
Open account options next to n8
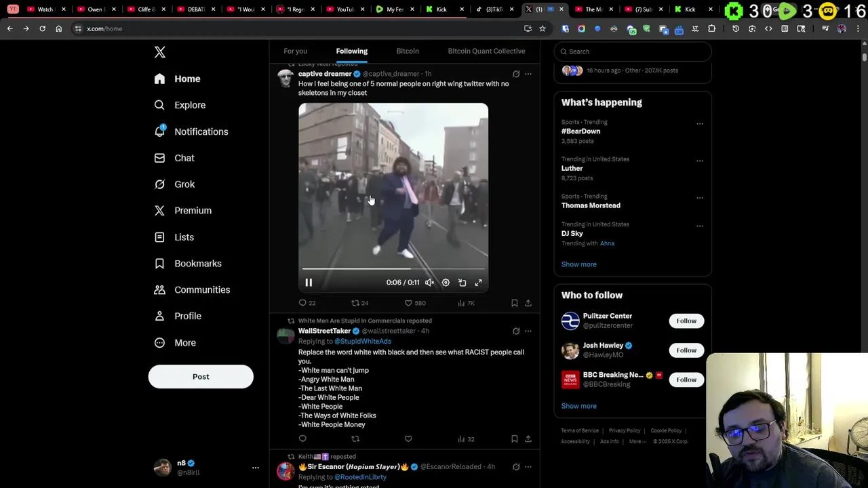click(x=256, y=468)
